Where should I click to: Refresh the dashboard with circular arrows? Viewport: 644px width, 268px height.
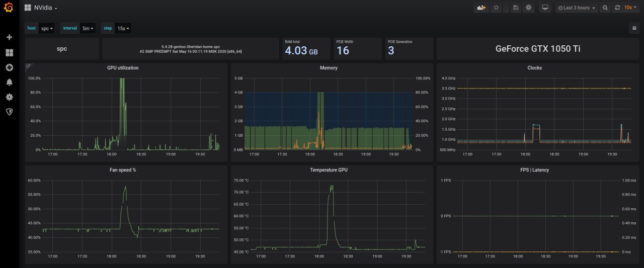[x=617, y=8]
